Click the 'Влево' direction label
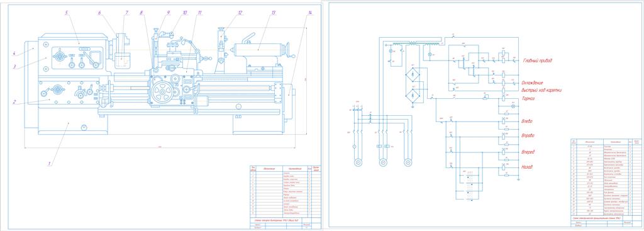The width and height of the screenshot is (644, 231). tap(528, 121)
